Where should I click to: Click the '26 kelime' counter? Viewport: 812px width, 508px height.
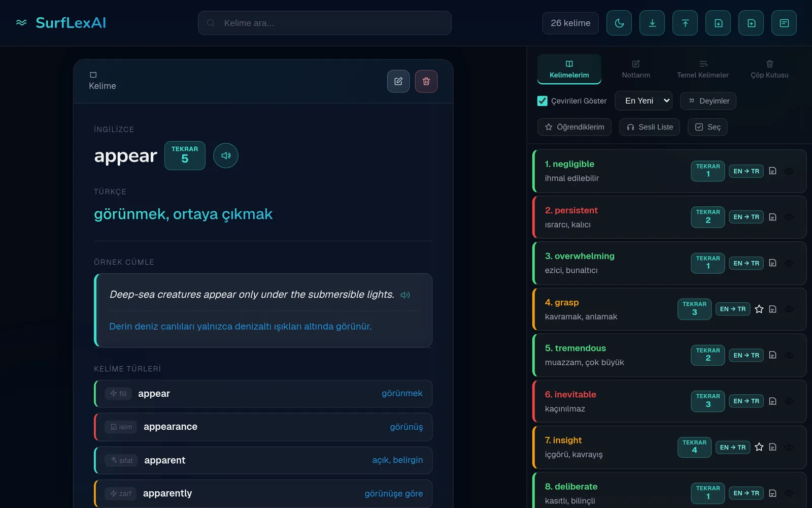click(x=570, y=23)
